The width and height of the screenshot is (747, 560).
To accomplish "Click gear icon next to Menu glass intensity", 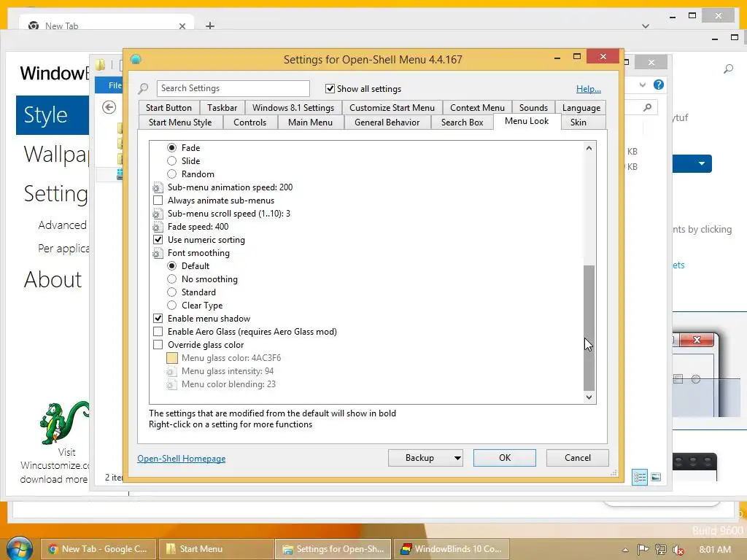I will tap(171, 371).
